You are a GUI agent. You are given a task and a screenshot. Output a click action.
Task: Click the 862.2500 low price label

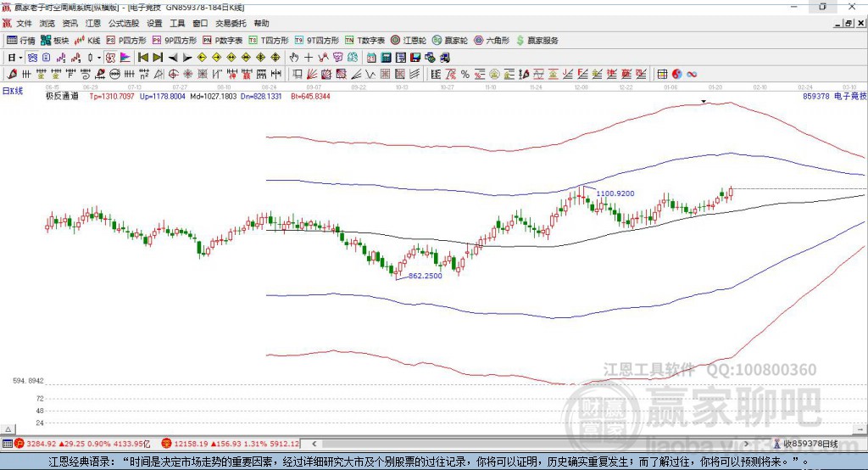426,276
